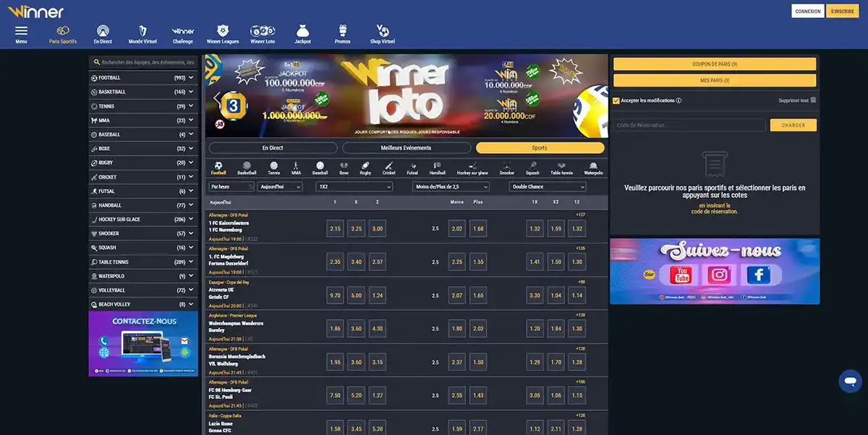
Task: Click the CONNEXION button
Action: 808,11
